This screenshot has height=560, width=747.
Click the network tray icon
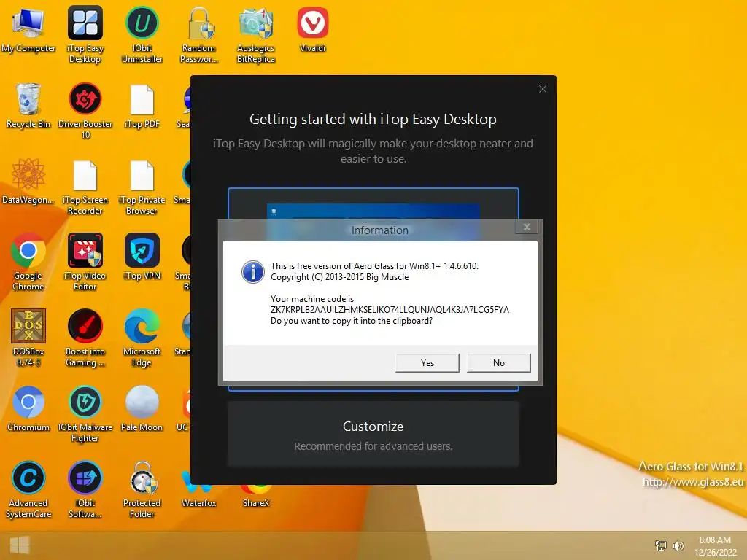coord(661,545)
